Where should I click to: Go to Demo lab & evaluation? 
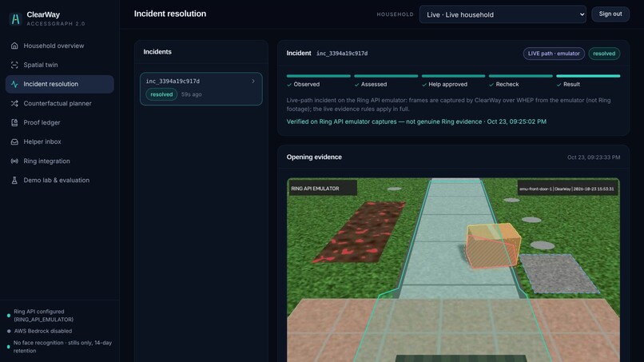(x=60, y=181)
